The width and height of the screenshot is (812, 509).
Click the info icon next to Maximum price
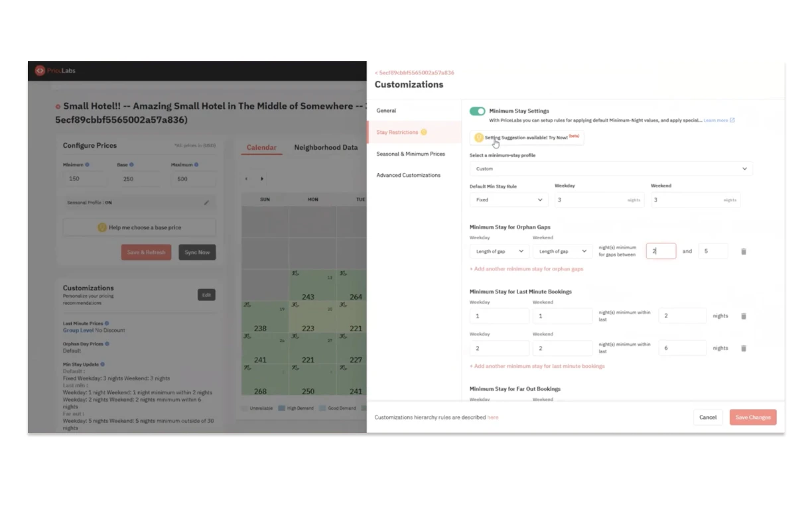(197, 164)
